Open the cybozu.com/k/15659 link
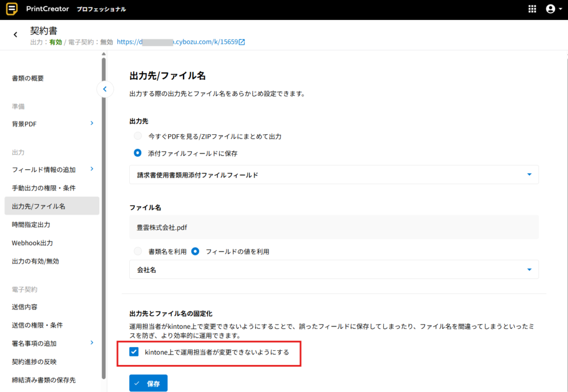568x392 pixels. click(177, 42)
